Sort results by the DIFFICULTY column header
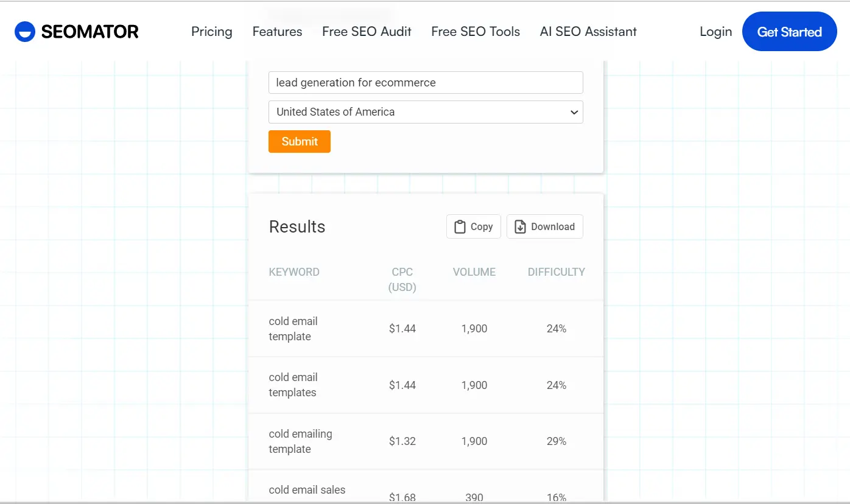 point(556,271)
